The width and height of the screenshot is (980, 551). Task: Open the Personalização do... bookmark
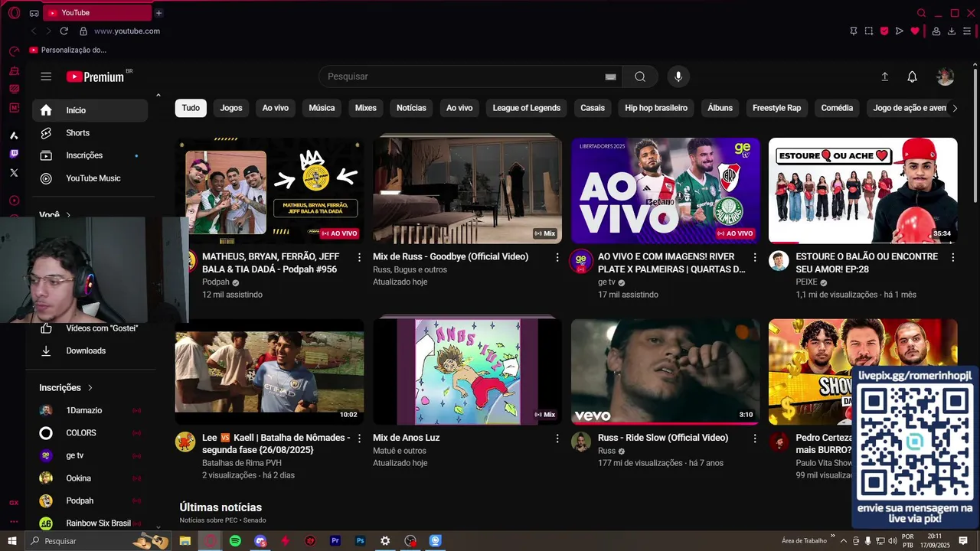(x=67, y=50)
